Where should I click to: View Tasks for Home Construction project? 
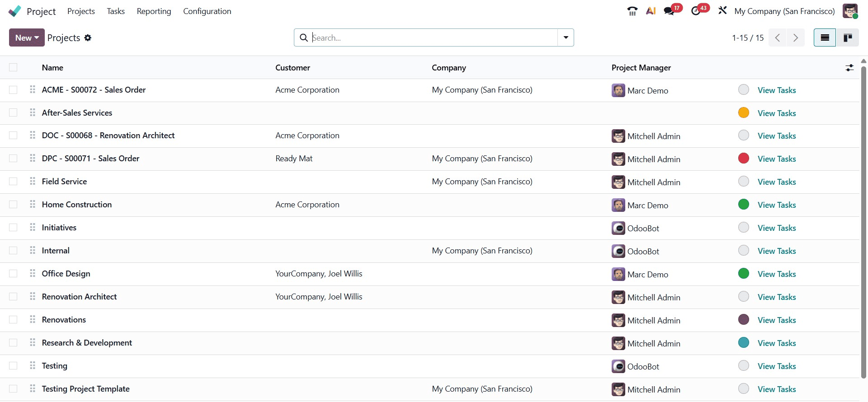click(777, 205)
